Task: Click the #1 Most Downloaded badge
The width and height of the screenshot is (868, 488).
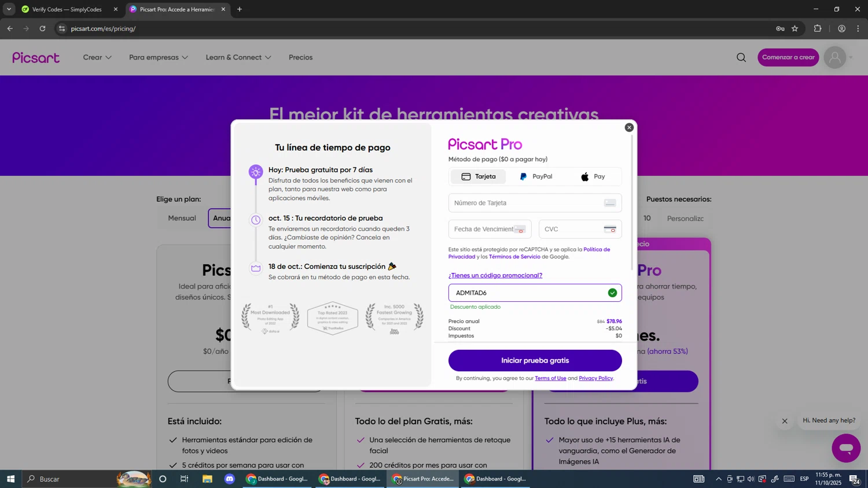Action: click(x=270, y=318)
